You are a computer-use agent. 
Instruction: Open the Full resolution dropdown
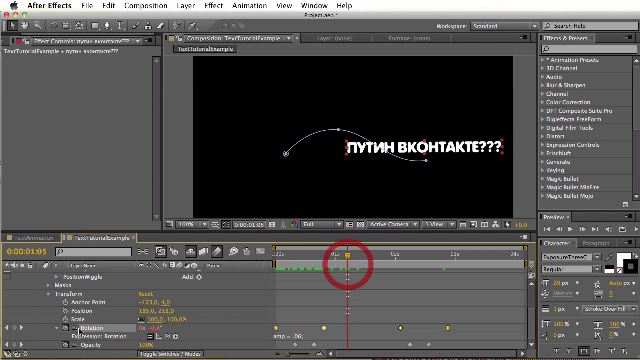click(322, 224)
